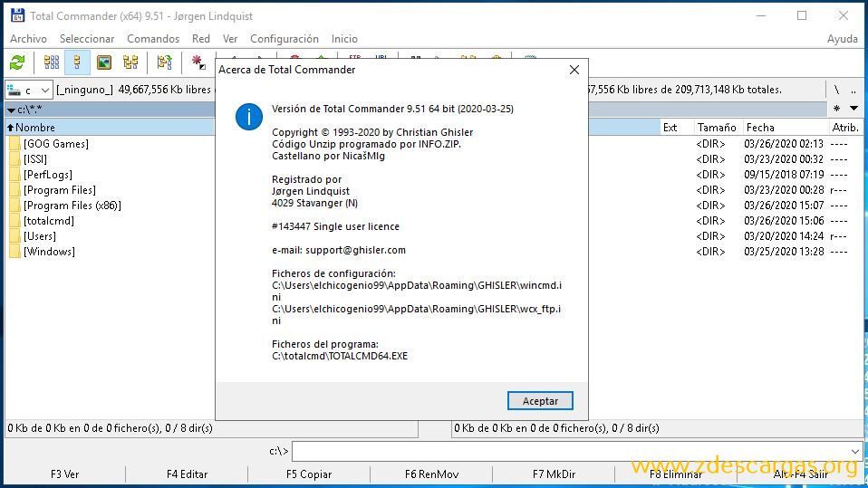Switch to brief file-names-only view icon
Viewport: 868px width, 488px height.
(x=52, y=62)
